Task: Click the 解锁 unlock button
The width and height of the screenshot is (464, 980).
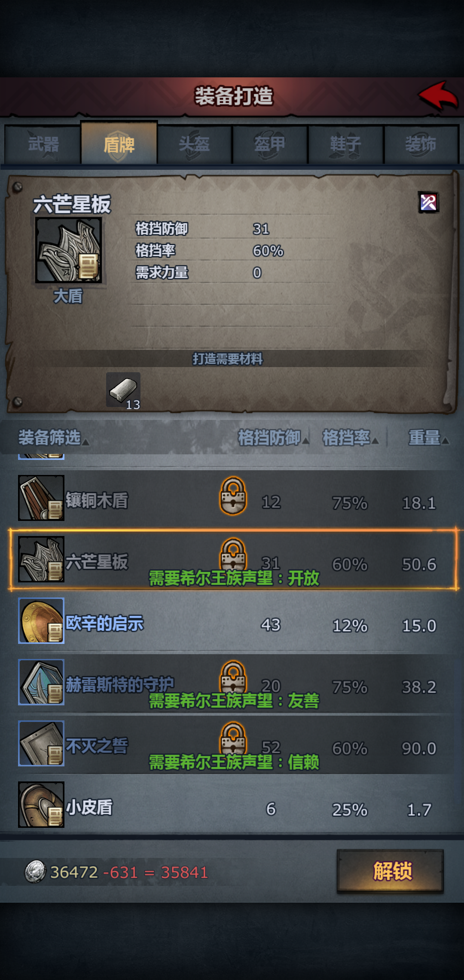Action: 390,871
